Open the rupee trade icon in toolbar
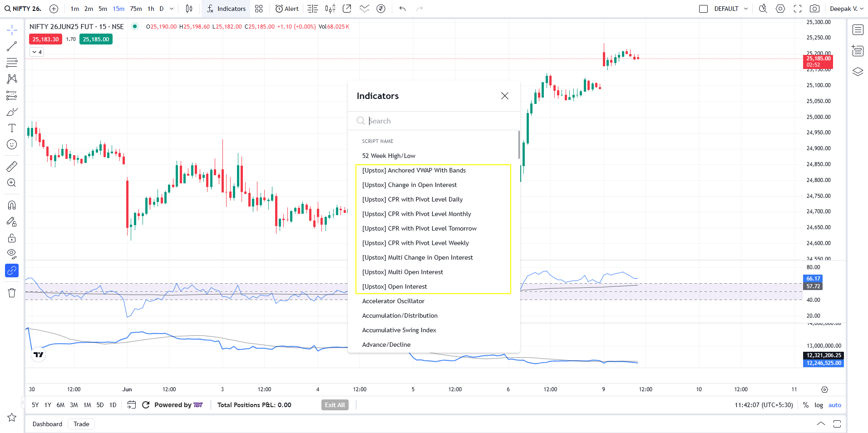This screenshot has height=433, width=868. click(x=381, y=9)
